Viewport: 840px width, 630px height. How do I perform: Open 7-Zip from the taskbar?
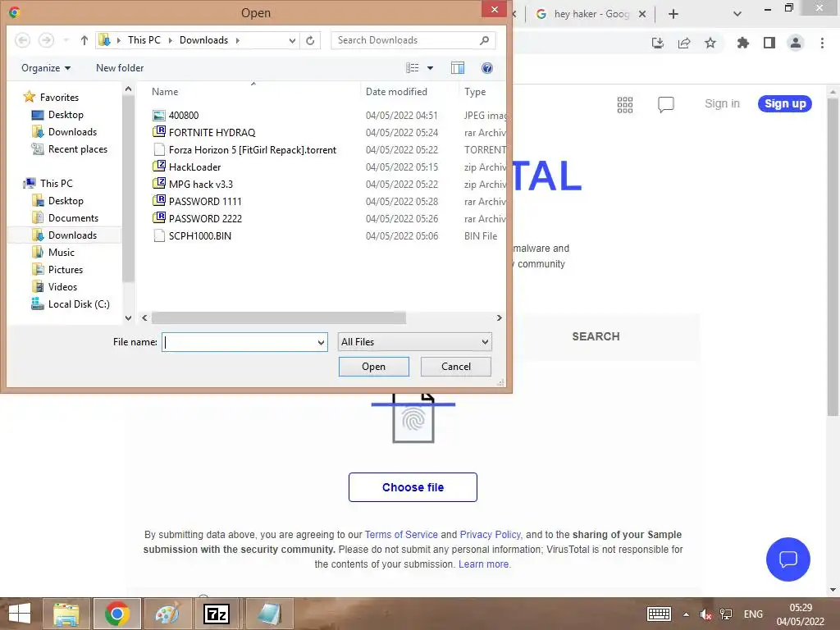click(217, 614)
